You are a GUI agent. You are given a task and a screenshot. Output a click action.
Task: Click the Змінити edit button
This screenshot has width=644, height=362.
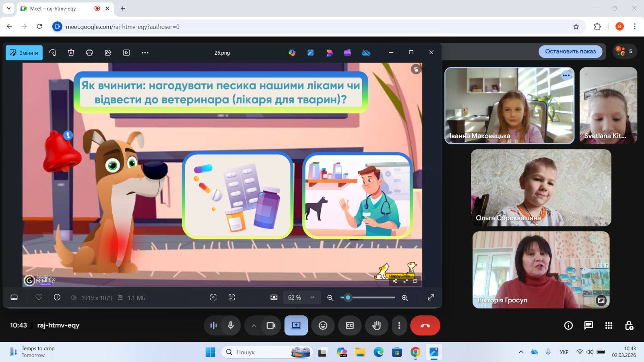24,53
